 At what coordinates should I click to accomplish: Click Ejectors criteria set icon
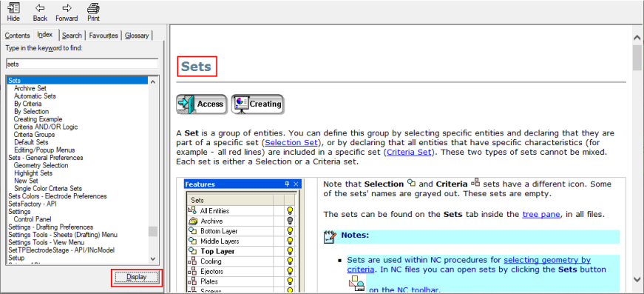(x=192, y=271)
